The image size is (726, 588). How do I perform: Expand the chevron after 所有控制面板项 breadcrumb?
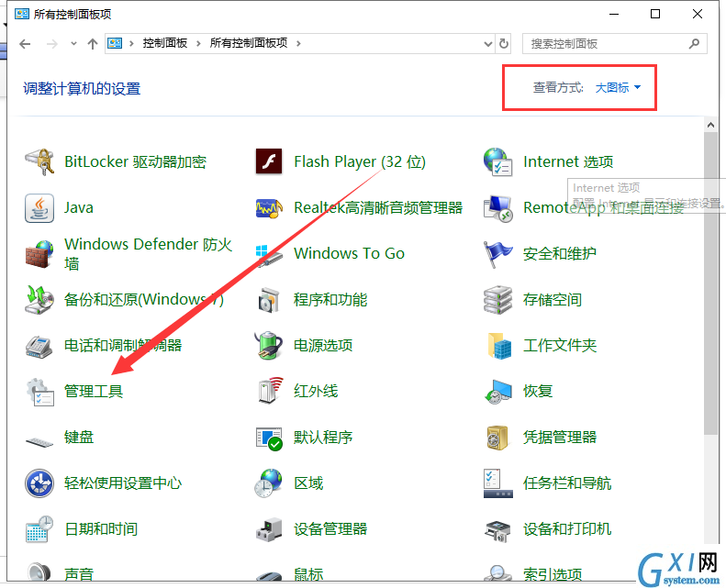[x=298, y=43]
